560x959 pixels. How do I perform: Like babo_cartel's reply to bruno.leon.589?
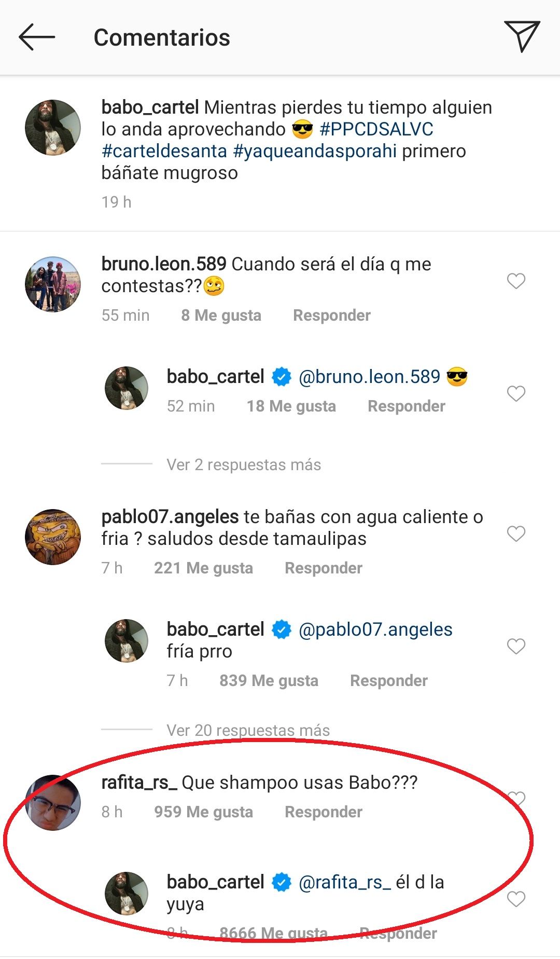click(516, 394)
